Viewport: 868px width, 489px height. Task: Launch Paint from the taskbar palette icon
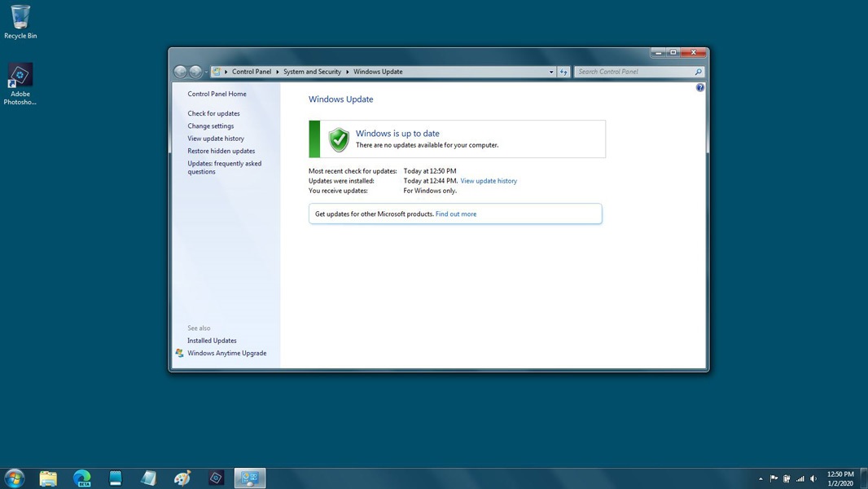pos(182,478)
